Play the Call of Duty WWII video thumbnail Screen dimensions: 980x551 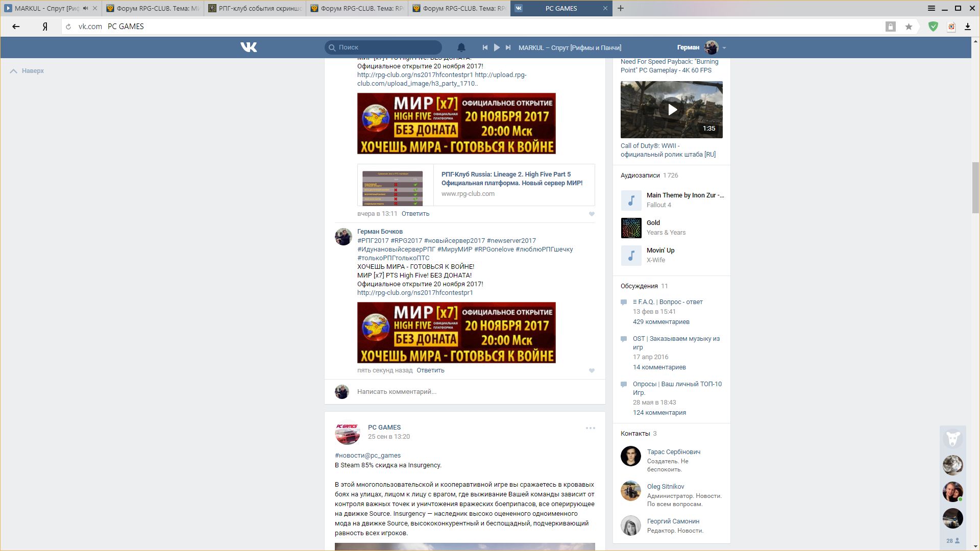pyautogui.click(x=672, y=110)
